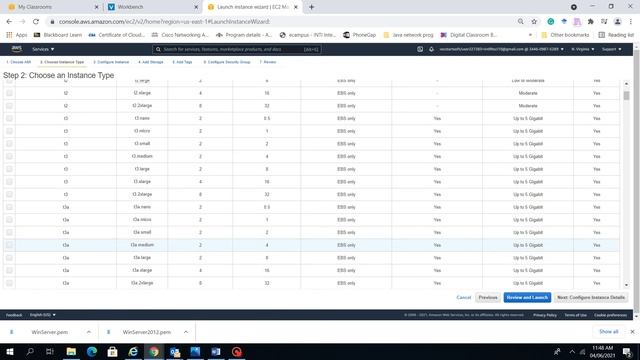Select the t3.micro instance checkbox
Screen dimensions: 640x360
tap(9, 131)
